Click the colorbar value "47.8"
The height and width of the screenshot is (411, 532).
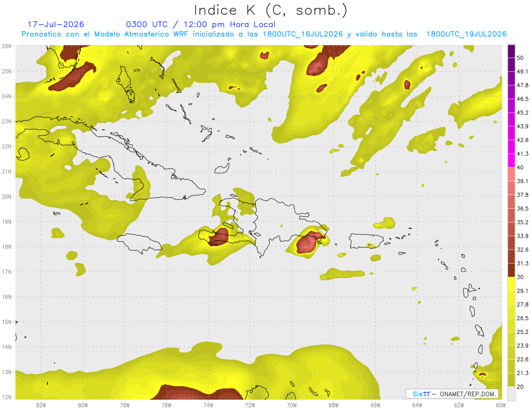click(523, 85)
